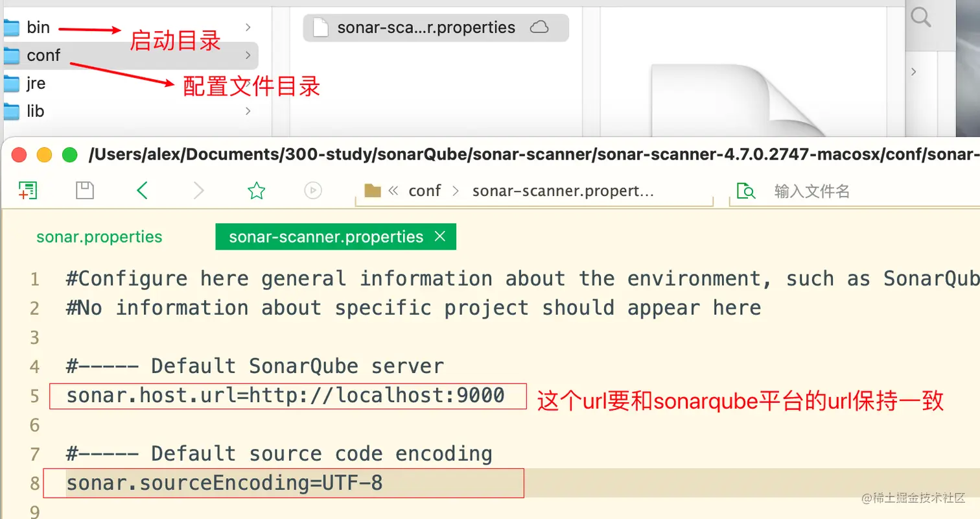
Task: Select the jre folder
Action: [x=36, y=84]
